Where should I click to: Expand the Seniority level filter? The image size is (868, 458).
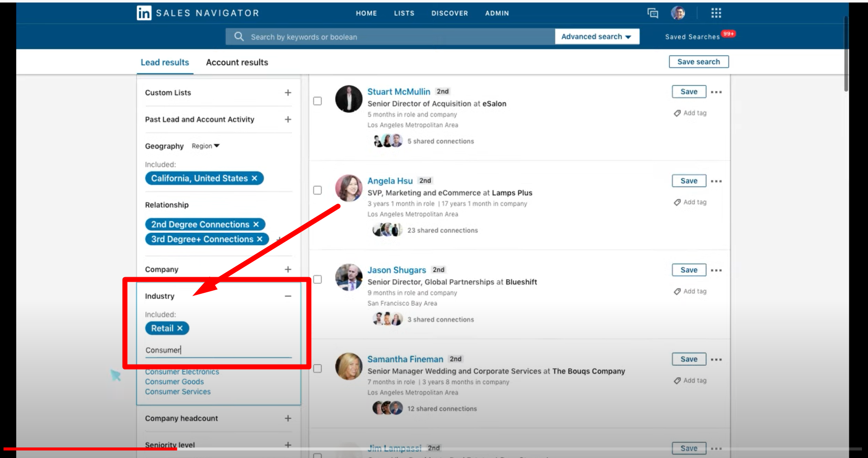pyautogui.click(x=288, y=445)
